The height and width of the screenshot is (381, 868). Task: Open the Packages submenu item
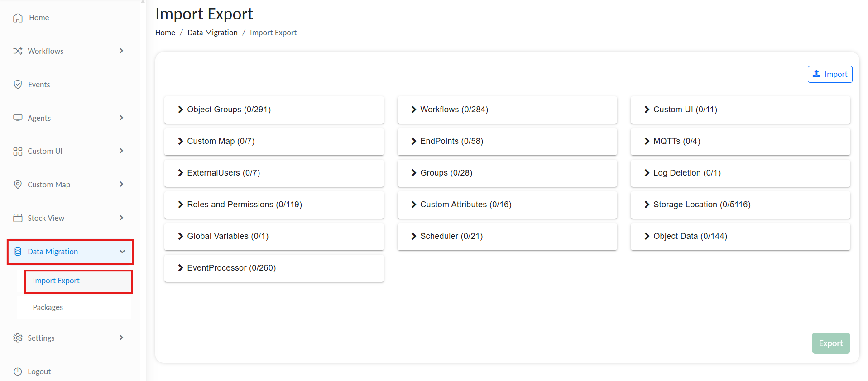click(48, 307)
